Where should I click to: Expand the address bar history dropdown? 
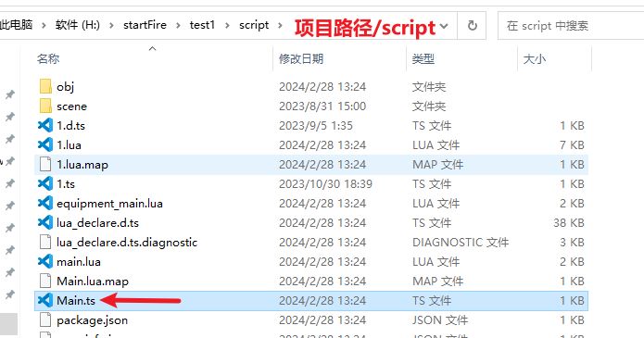[444, 26]
